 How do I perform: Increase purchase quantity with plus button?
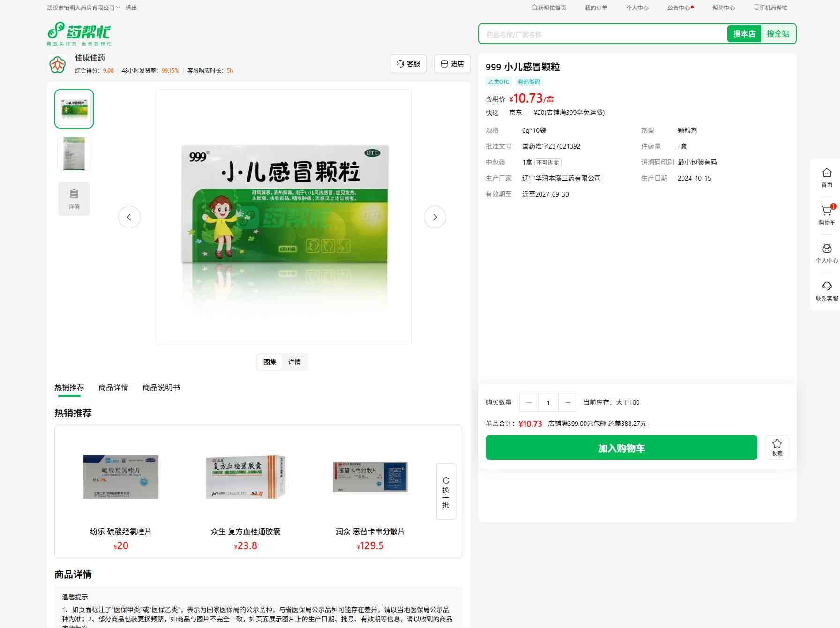click(x=568, y=402)
